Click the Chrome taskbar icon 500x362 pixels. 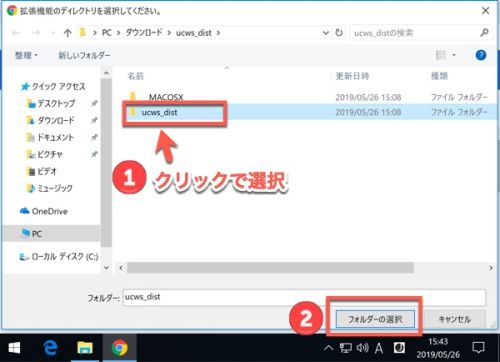tap(120, 348)
